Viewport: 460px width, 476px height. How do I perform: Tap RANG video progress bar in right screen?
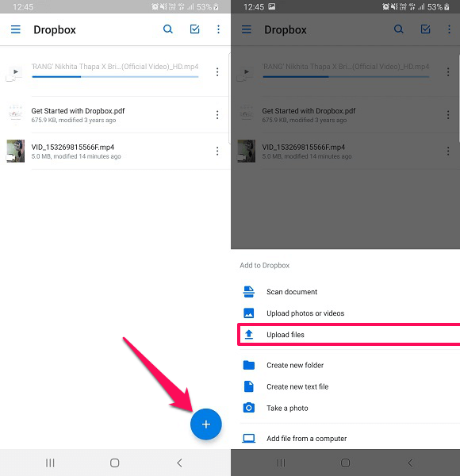(346, 77)
